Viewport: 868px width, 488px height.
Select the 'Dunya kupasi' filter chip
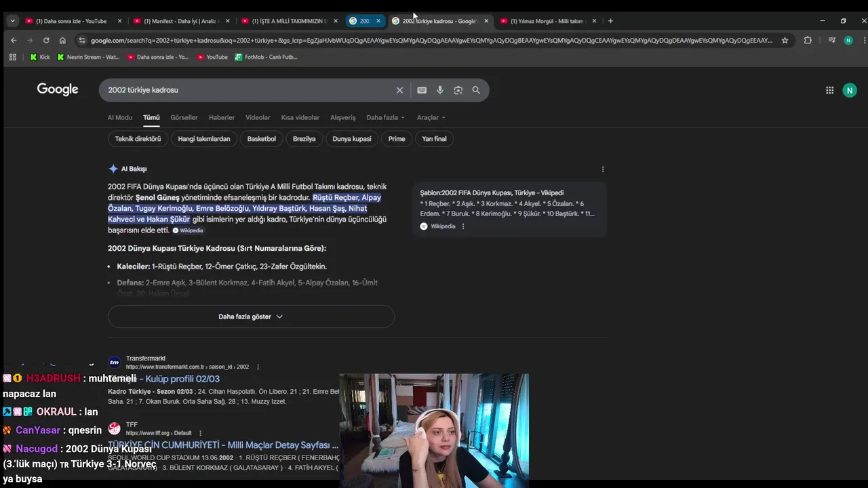click(x=352, y=139)
